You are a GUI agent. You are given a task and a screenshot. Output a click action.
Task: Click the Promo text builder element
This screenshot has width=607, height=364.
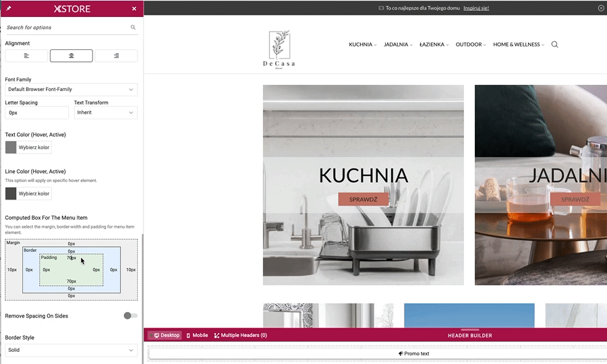click(414, 354)
